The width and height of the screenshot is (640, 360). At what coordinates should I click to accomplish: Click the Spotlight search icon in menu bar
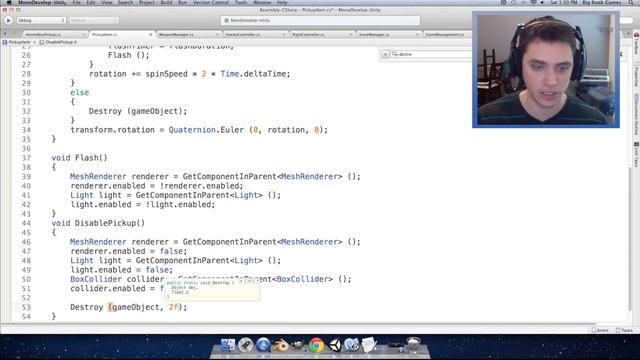tap(631, 2)
